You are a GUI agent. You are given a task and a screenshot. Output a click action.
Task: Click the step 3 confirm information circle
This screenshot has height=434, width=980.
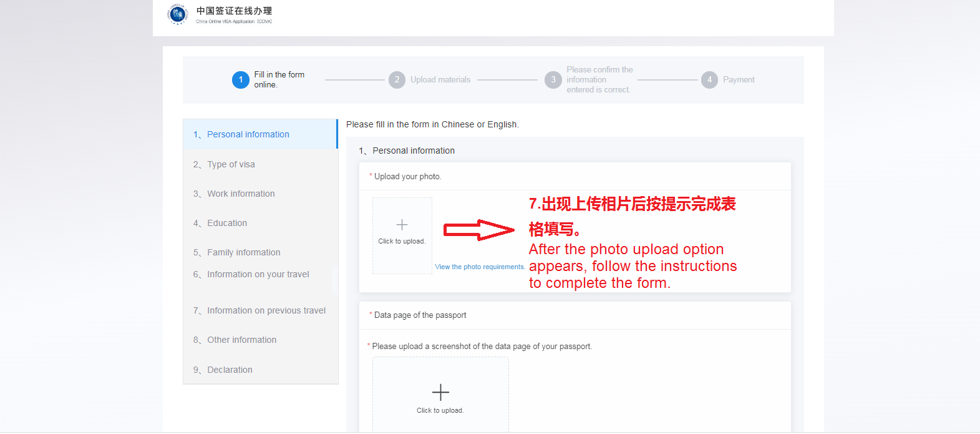(553, 80)
